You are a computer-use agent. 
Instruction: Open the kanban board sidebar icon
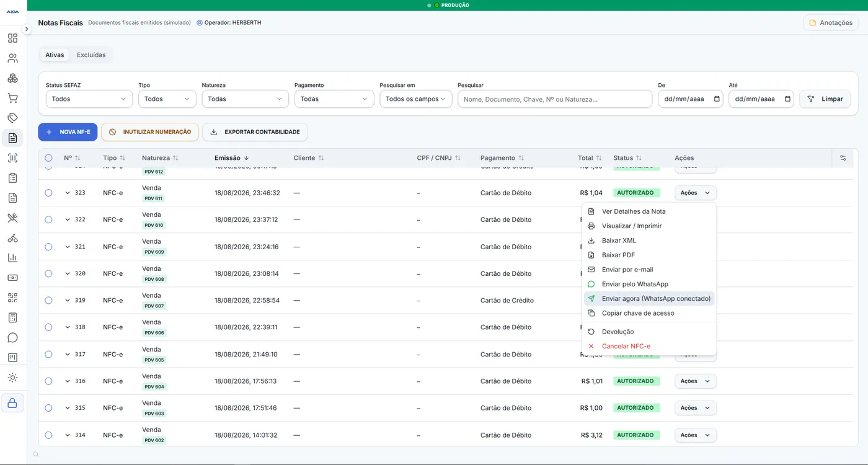coord(12,358)
